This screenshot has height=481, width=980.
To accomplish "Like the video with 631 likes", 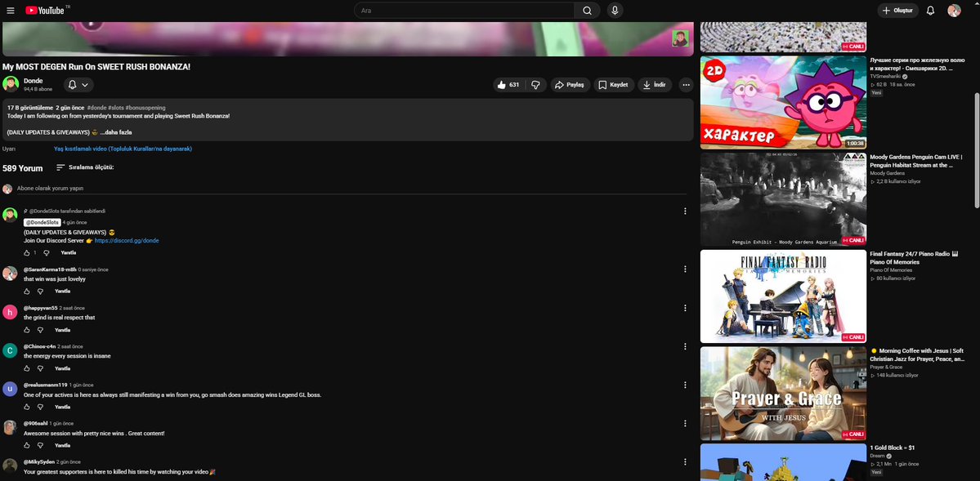I will pos(508,85).
